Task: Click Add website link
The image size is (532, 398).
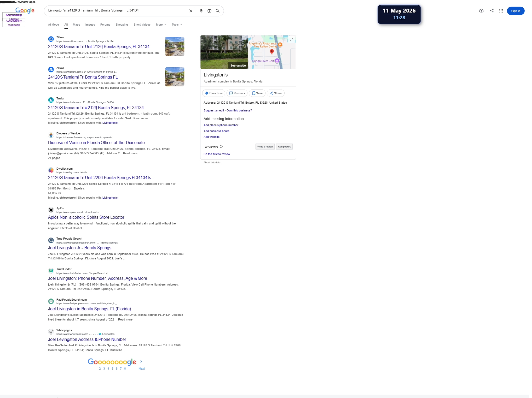Action: (x=212, y=137)
